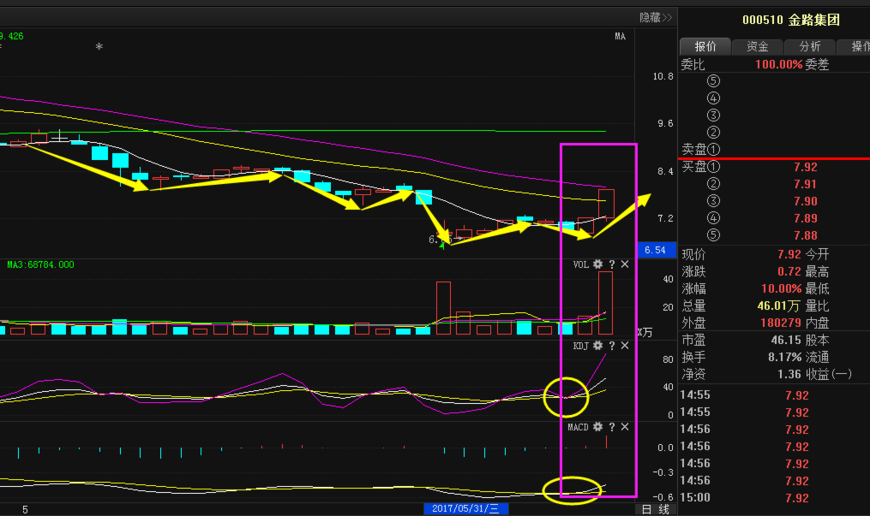Click the 涨跌 0.72 value
Screen dimensions: 870x516
pos(789,271)
